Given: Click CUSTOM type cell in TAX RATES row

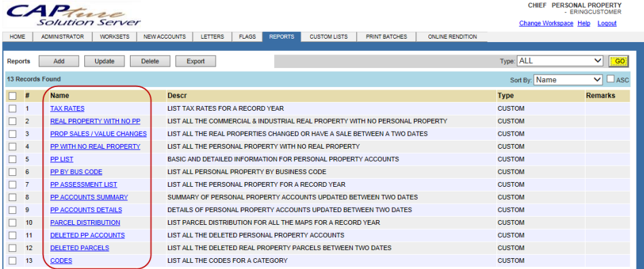Looking at the screenshot, I should pyautogui.click(x=511, y=109).
